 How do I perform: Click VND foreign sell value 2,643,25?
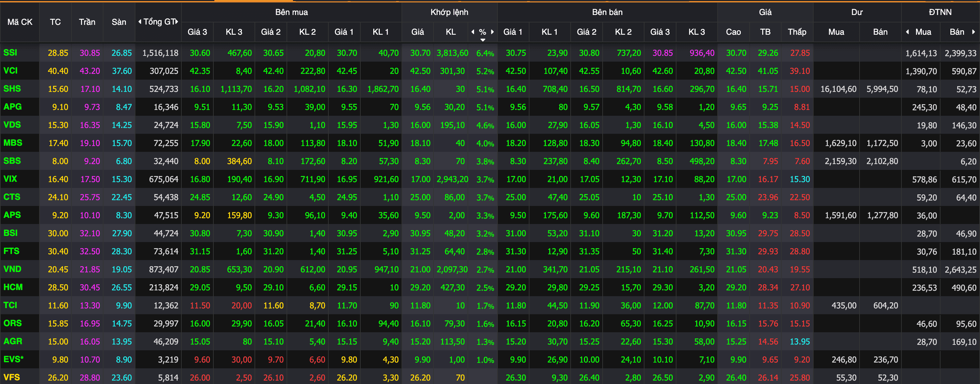point(960,270)
